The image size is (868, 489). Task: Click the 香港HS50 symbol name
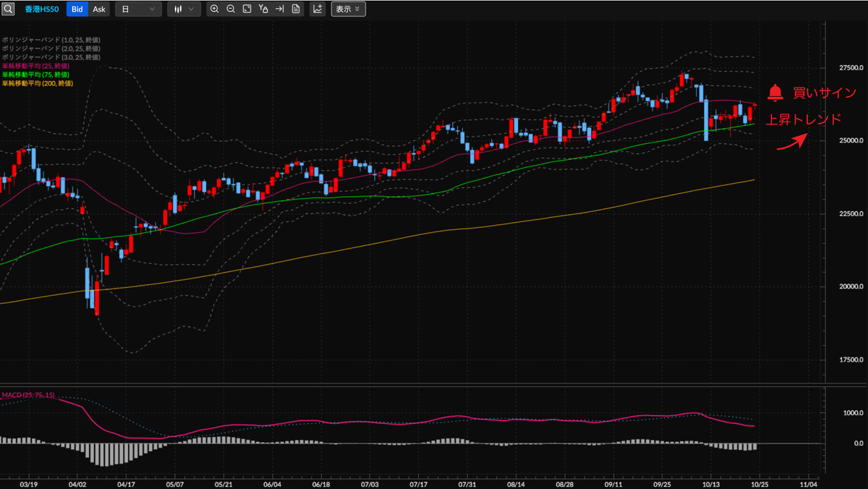click(42, 9)
